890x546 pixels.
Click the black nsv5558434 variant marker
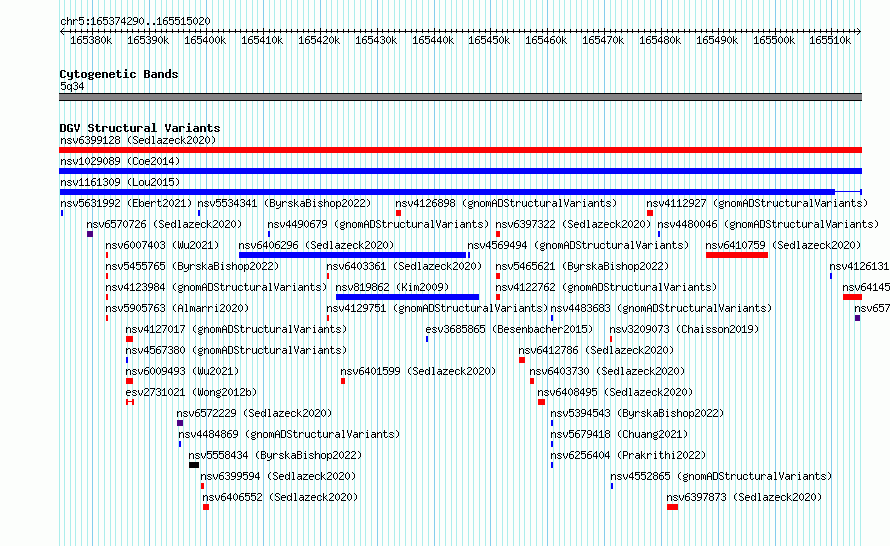point(194,465)
